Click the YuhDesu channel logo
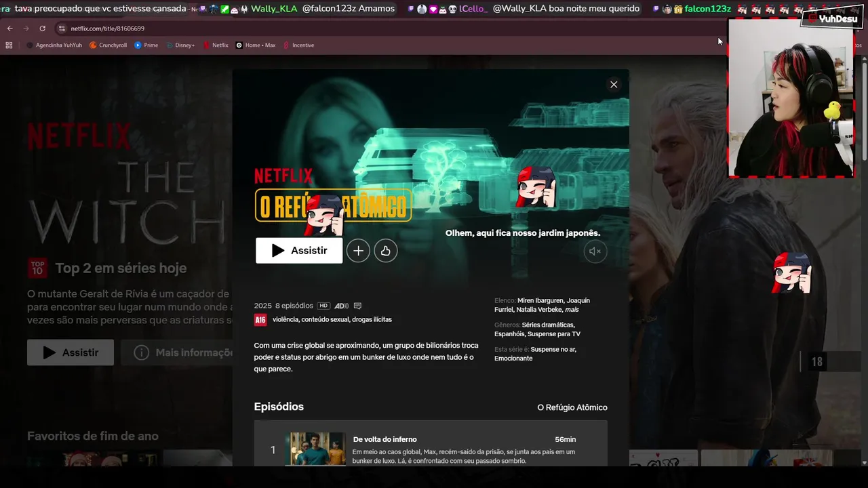 [831, 19]
